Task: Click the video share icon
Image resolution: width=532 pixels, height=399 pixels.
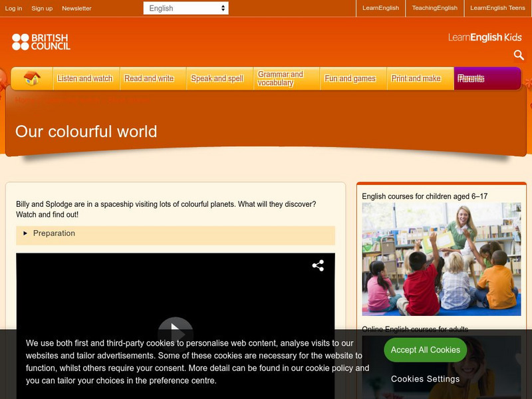Action: (x=318, y=265)
